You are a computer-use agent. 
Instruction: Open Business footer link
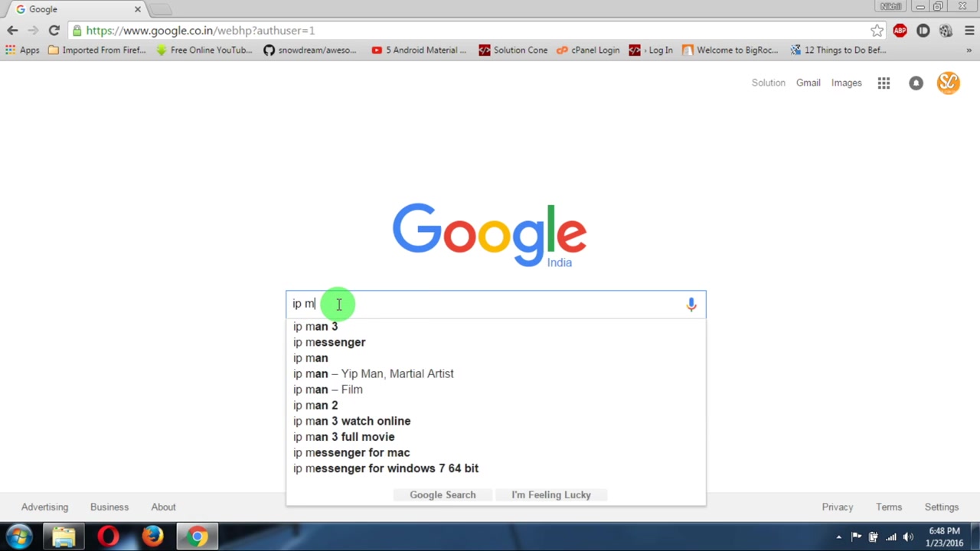coord(109,507)
